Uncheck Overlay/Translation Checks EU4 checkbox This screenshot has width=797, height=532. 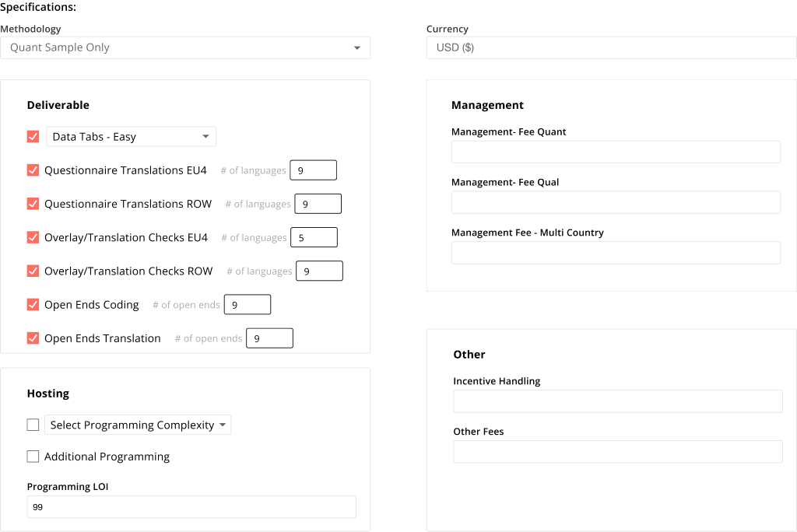[x=33, y=237]
